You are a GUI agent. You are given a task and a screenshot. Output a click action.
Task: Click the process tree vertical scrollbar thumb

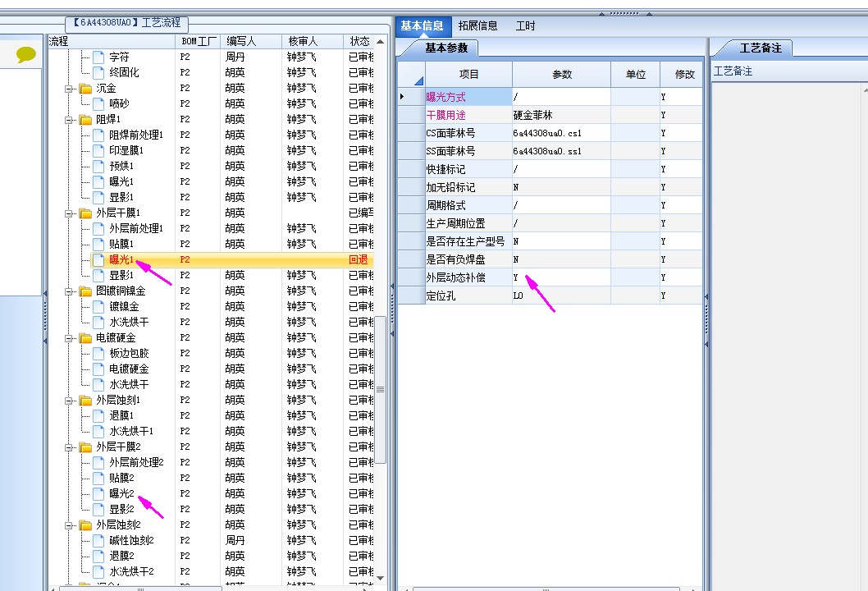tap(381, 389)
